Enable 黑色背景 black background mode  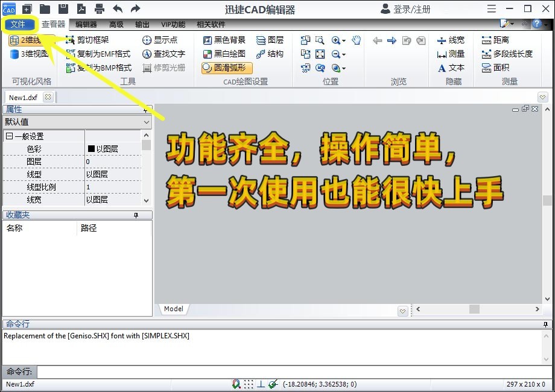tap(225, 40)
